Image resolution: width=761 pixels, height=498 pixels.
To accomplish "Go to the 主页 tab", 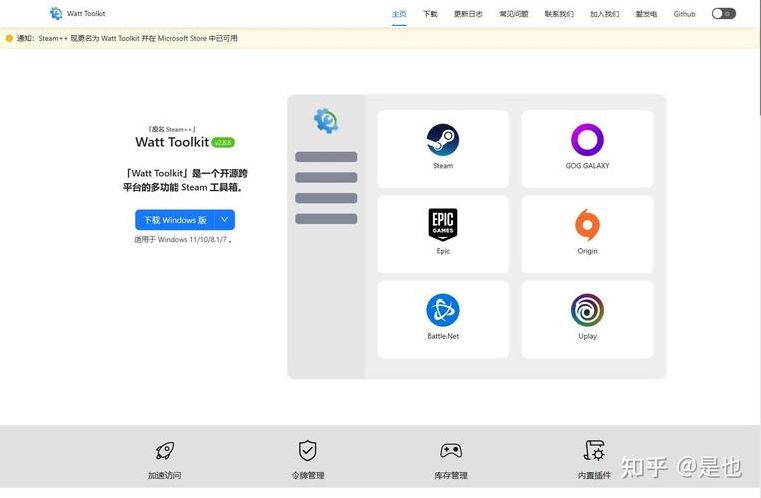I will pos(399,14).
